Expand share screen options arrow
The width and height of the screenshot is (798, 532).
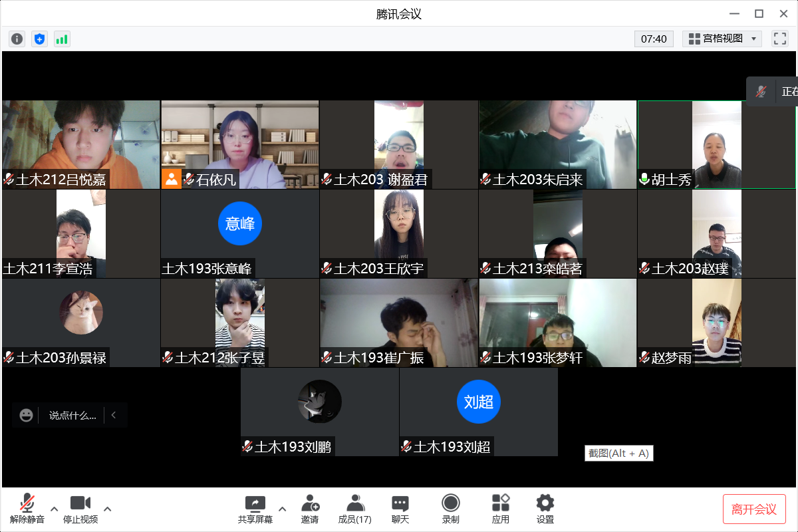pyautogui.click(x=282, y=509)
